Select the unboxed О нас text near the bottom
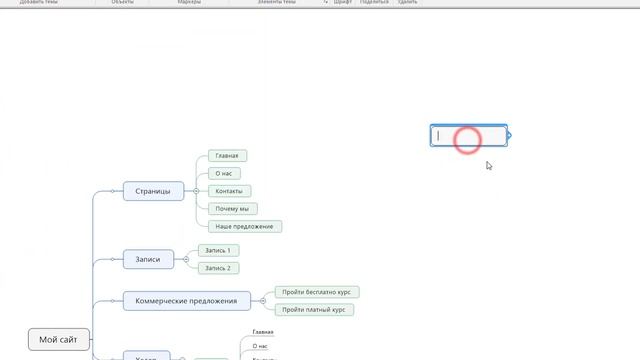This screenshot has height=360, width=640. coord(260,346)
